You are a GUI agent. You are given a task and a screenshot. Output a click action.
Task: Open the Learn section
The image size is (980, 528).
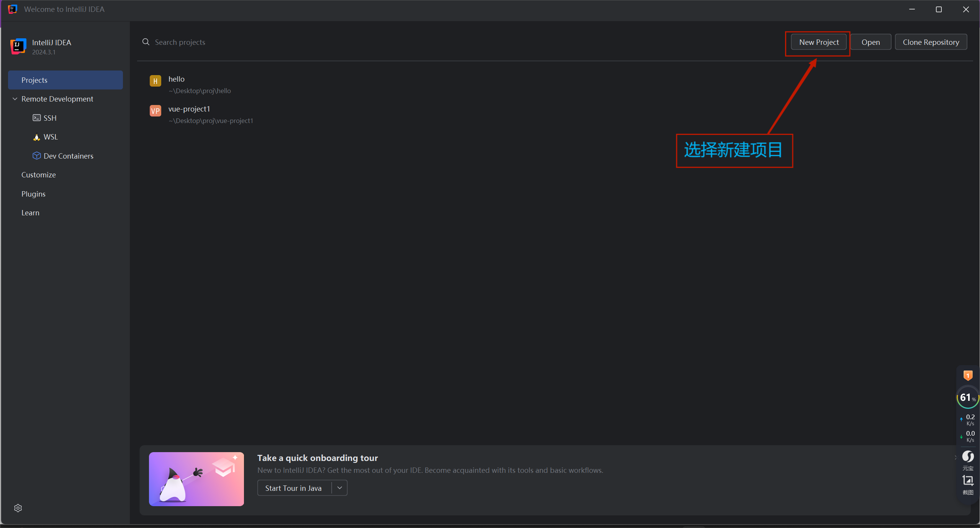tap(30, 213)
